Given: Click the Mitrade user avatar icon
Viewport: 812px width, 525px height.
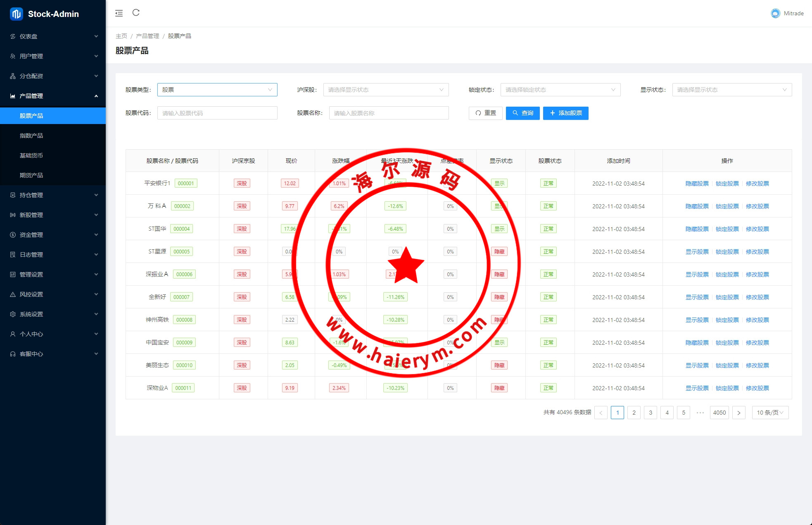Looking at the screenshot, I should (775, 13).
